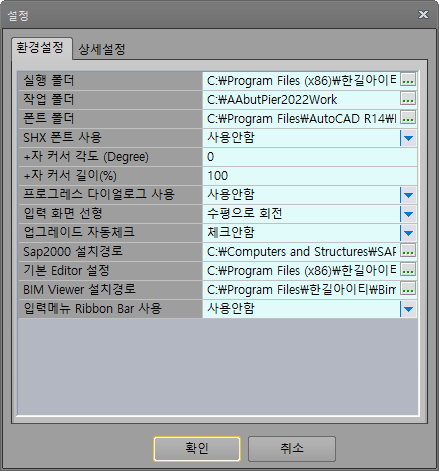Browse for BIM Viewer 설치경로
The height and width of the screenshot is (471, 439).
coord(408,289)
